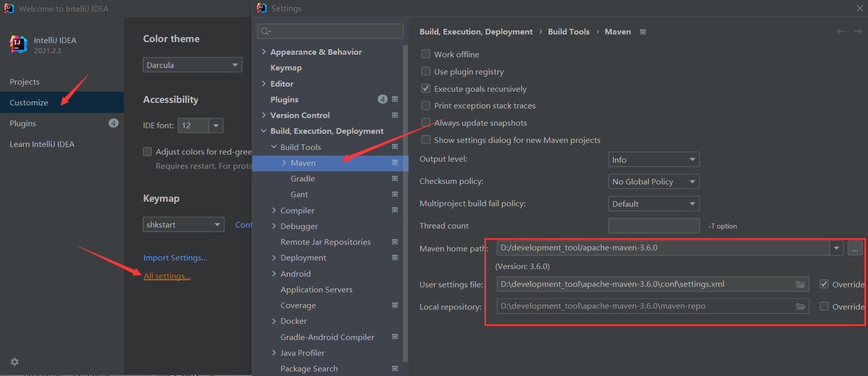Open the shkstart keymap dropdown
This screenshot has height=376, width=868.
pyautogui.click(x=184, y=224)
